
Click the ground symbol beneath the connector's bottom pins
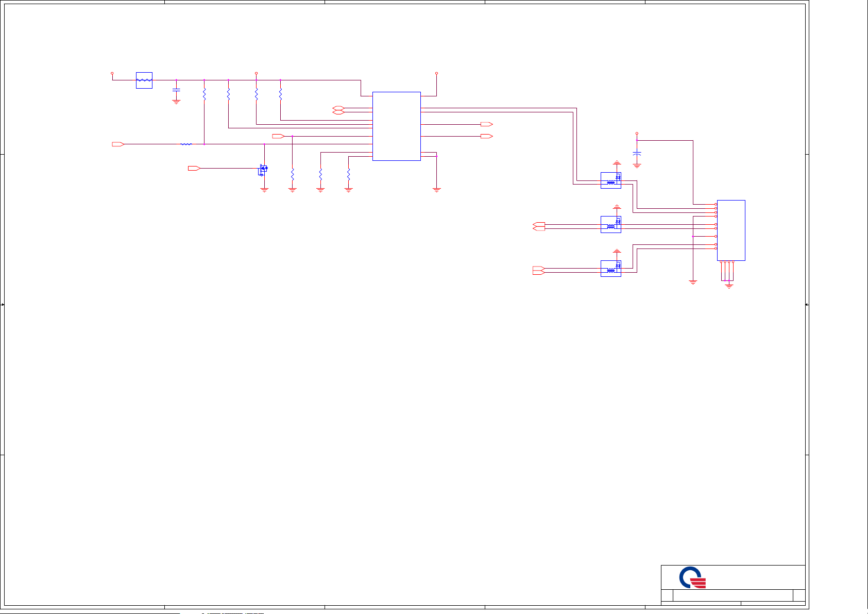click(x=729, y=286)
